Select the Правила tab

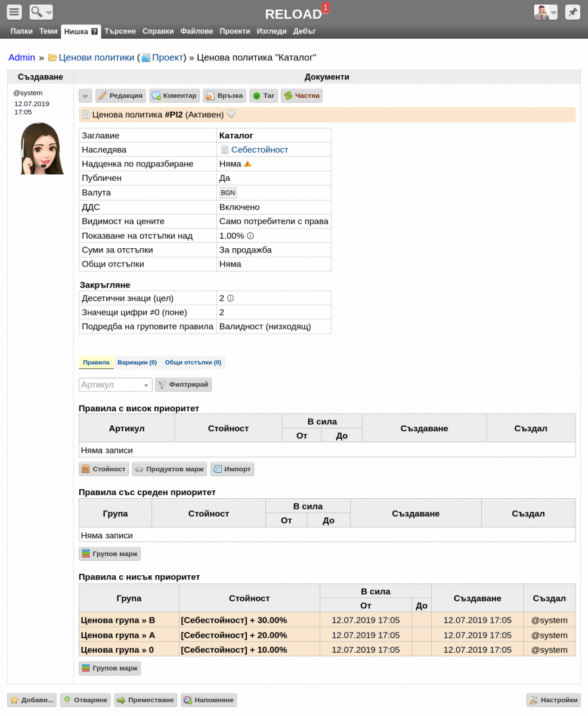96,362
